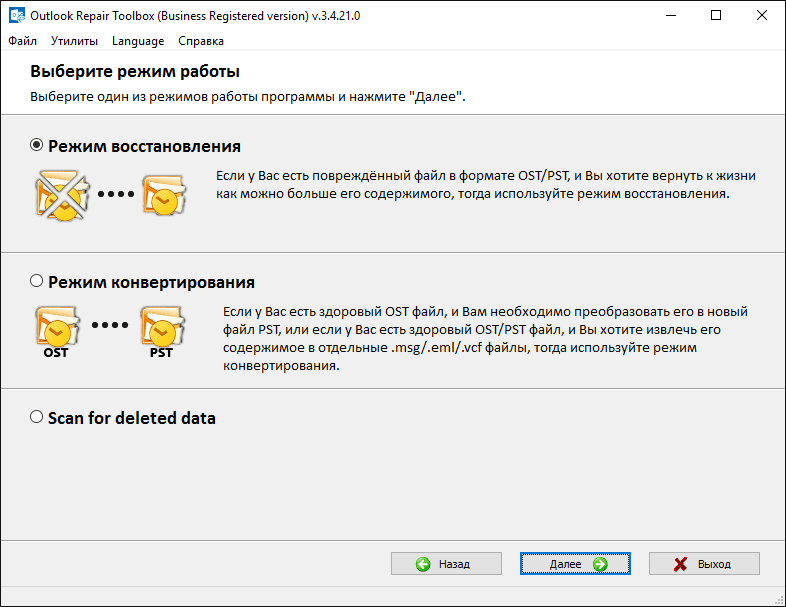786x607 pixels.
Task: Maximize the Outlook Repair Toolbox window
Action: pos(716,15)
